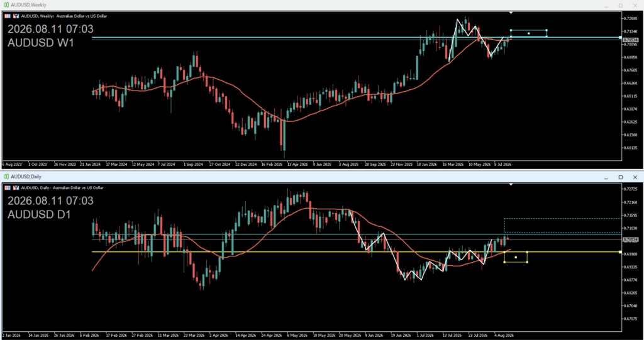Click the 0.69335 price on Daily scale
This screenshot has width=644, height=340.
tap(630, 267)
